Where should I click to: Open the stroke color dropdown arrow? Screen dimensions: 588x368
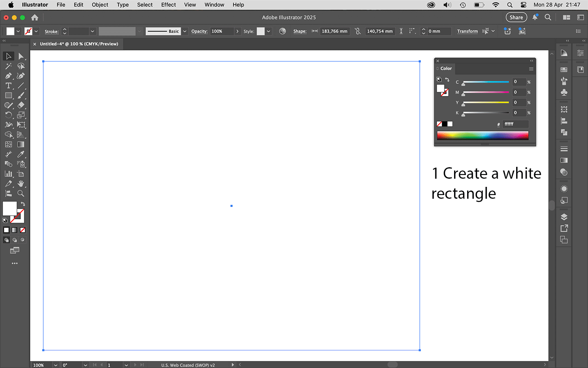coord(36,31)
